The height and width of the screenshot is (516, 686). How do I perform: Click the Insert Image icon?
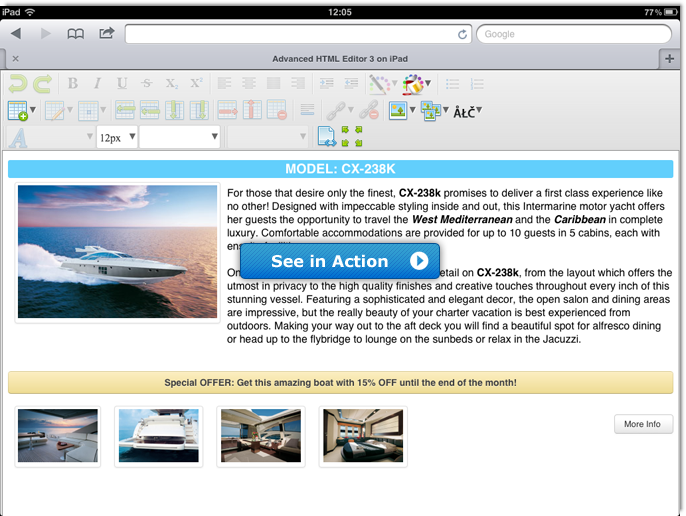coord(398,110)
